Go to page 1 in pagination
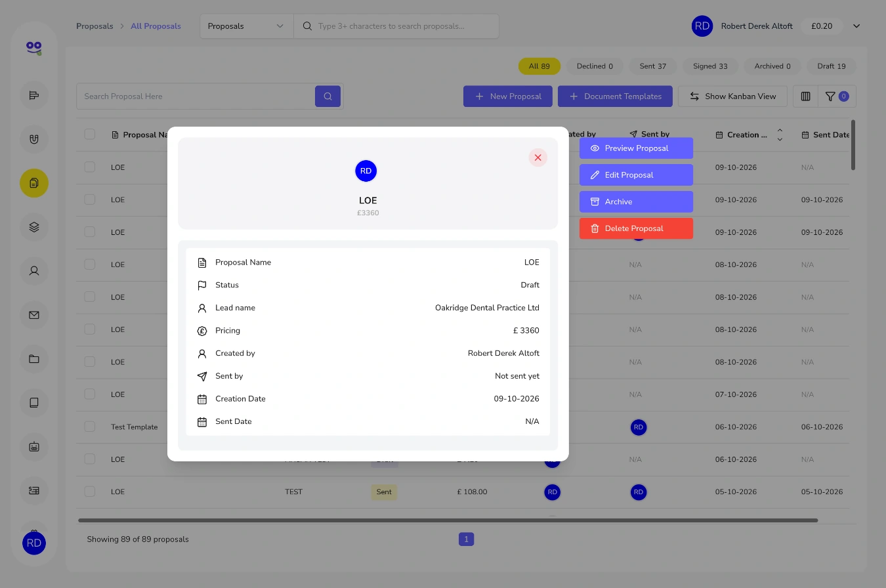This screenshot has width=886, height=588. pos(466,539)
